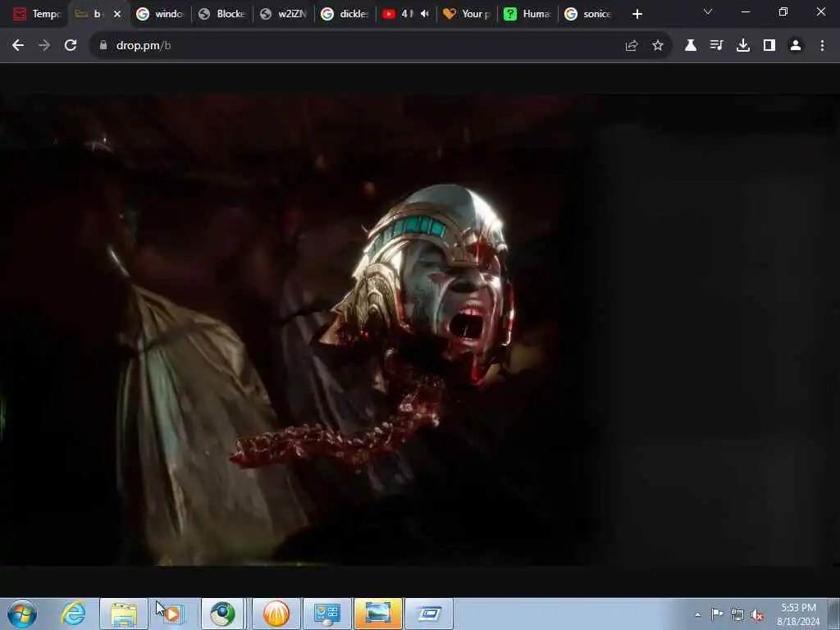
Task: Open the network tray icon
Action: [737, 615]
